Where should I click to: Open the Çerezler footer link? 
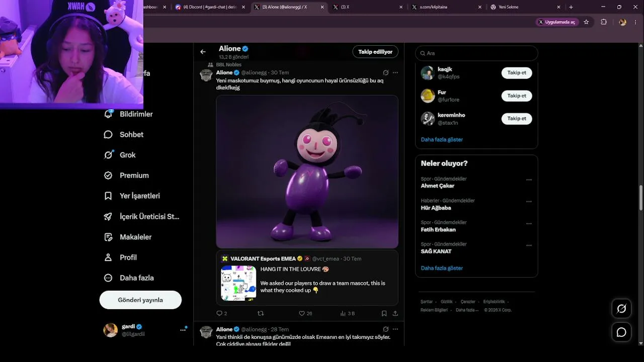coord(468,302)
